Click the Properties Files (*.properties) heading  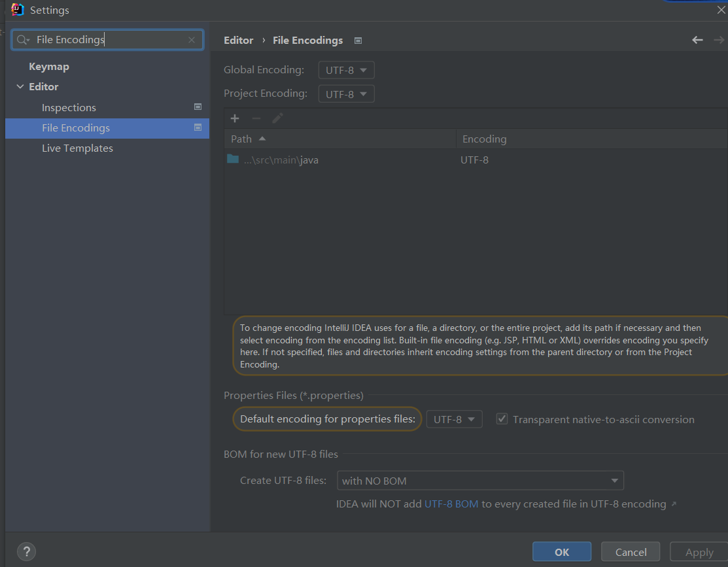point(294,395)
